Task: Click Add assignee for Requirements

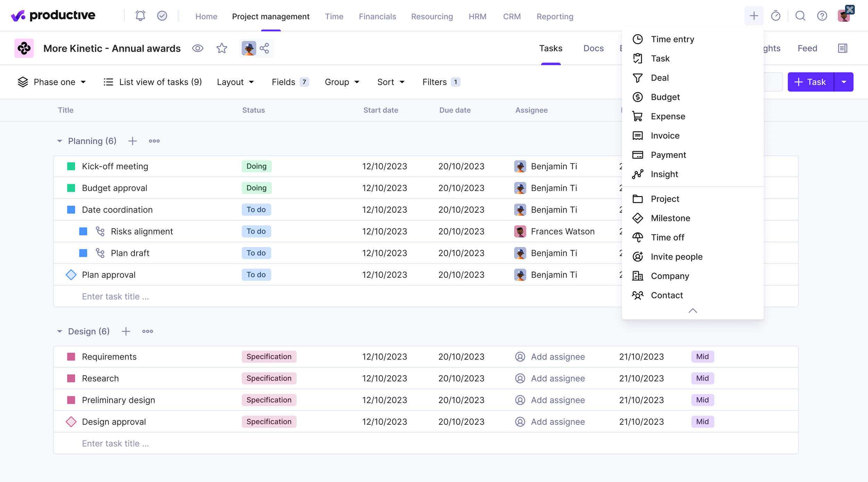Action: point(558,356)
